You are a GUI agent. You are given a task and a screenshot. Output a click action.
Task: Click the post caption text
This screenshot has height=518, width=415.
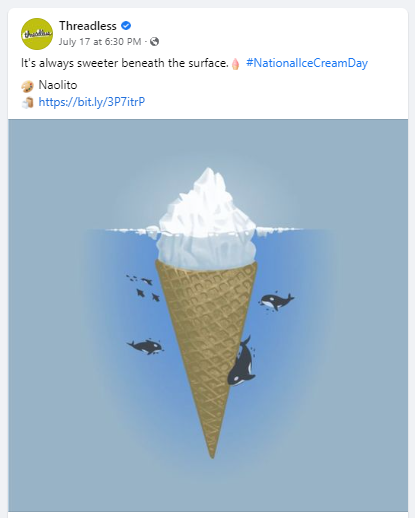tap(125, 63)
